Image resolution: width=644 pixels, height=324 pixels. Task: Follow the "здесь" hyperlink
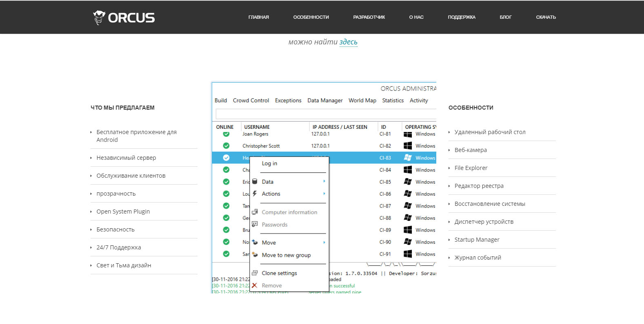[x=348, y=42]
